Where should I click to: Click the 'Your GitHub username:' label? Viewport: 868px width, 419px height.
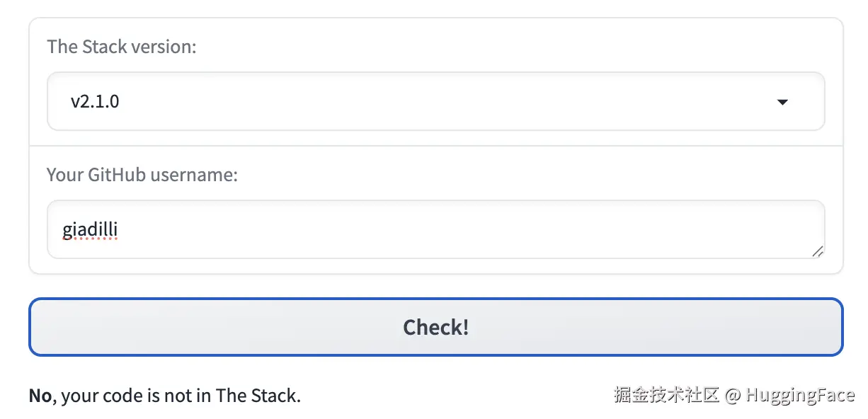(x=142, y=175)
